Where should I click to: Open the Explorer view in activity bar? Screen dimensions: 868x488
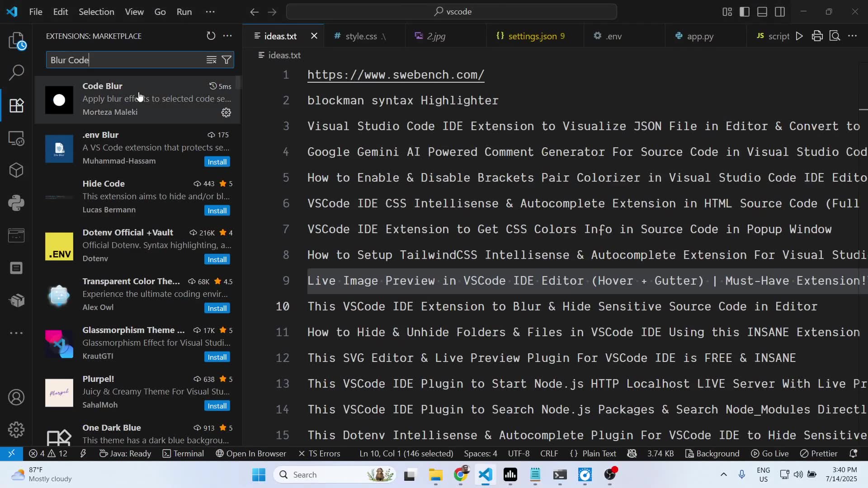[x=17, y=41]
